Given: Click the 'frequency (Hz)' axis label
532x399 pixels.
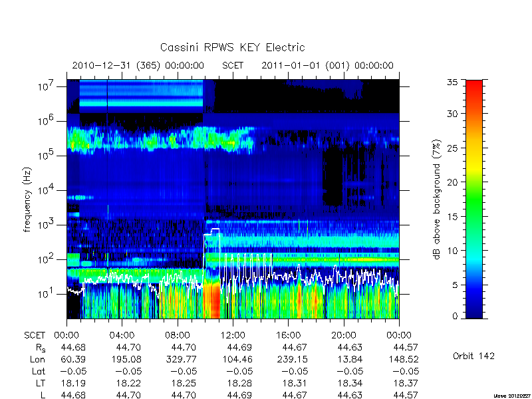Looking at the screenshot, I should (x=27, y=199).
